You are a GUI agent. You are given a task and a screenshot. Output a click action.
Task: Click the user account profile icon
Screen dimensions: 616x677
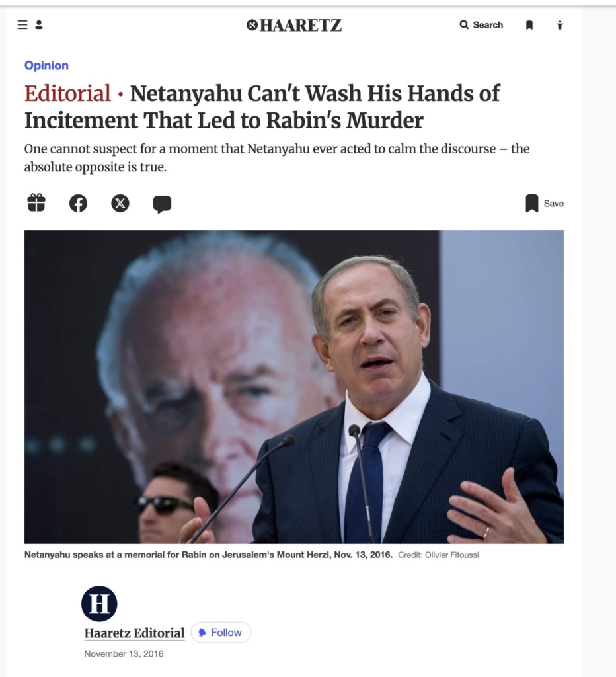click(x=39, y=25)
